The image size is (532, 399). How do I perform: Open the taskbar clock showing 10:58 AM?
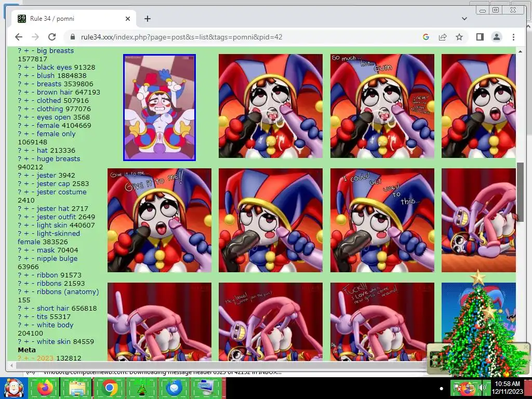[507, 388]
